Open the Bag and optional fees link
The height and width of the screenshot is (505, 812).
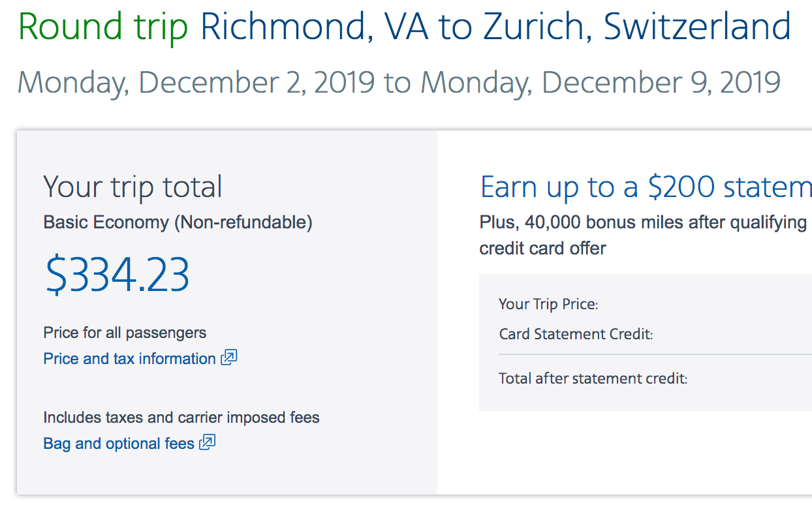coord(119,444)
